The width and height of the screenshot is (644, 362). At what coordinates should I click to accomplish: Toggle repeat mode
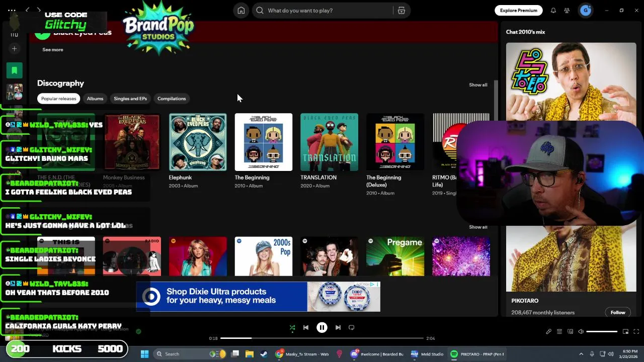(352, 327)
